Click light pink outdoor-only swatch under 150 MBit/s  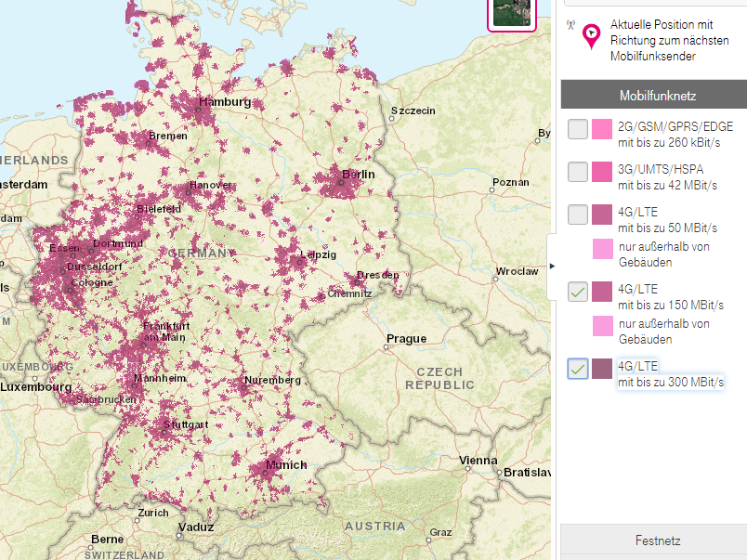[x=603, y=326]
